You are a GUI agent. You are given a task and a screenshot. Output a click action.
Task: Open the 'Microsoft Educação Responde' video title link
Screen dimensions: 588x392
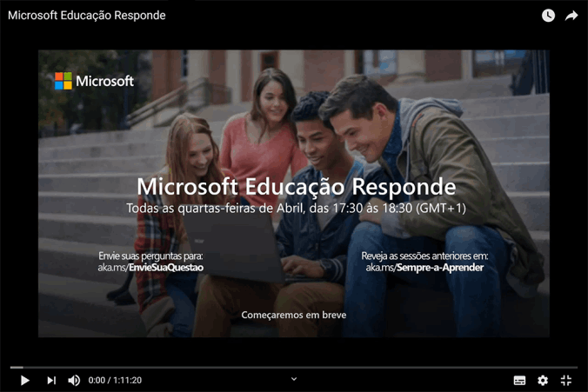(86, 16)
